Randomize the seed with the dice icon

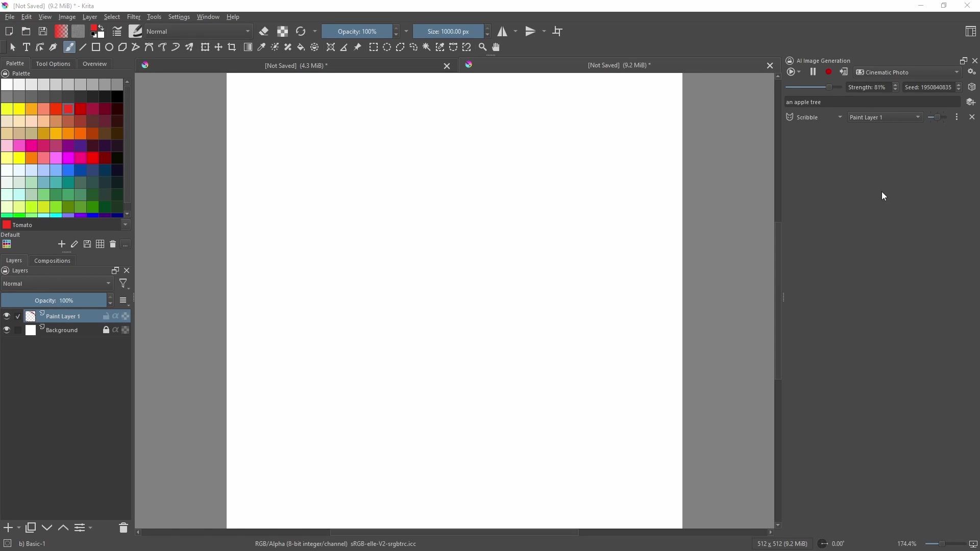pos(972,87)
